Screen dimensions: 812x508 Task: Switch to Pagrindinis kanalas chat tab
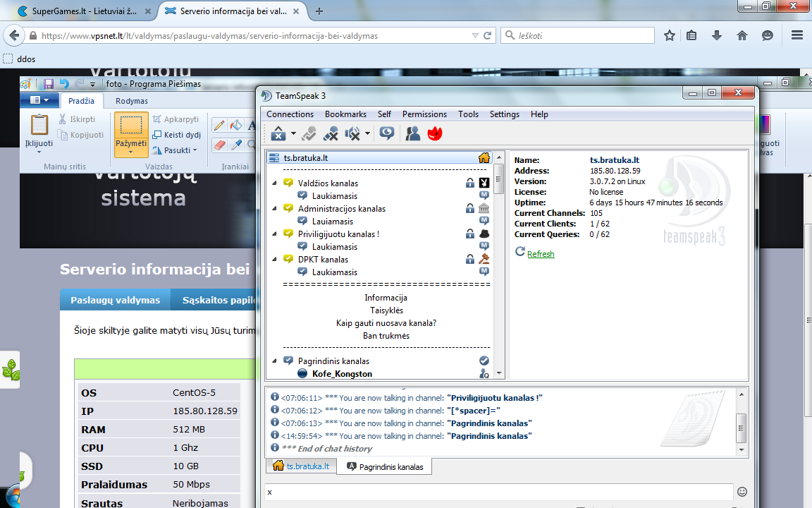385,466
